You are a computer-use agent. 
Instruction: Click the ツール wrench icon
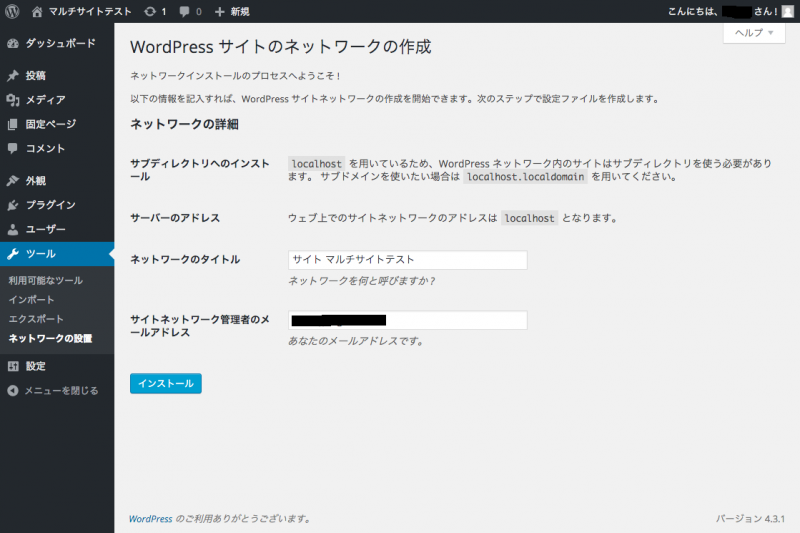13,253
